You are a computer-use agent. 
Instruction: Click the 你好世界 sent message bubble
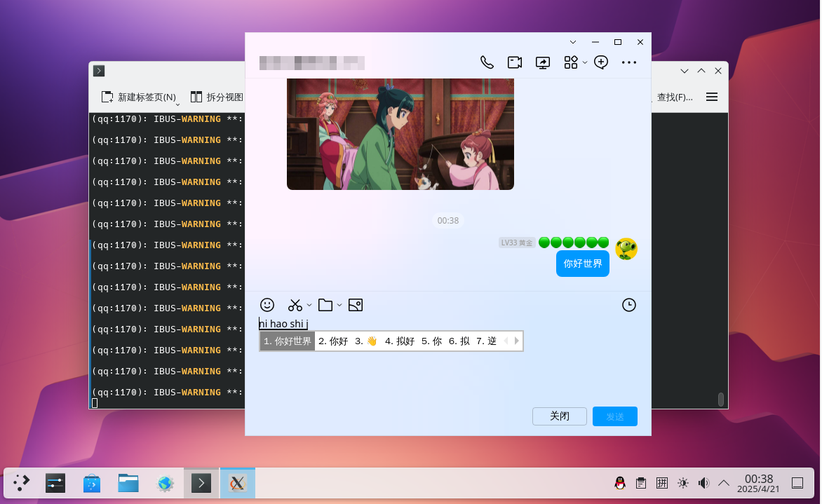click(x=582, y=264)
